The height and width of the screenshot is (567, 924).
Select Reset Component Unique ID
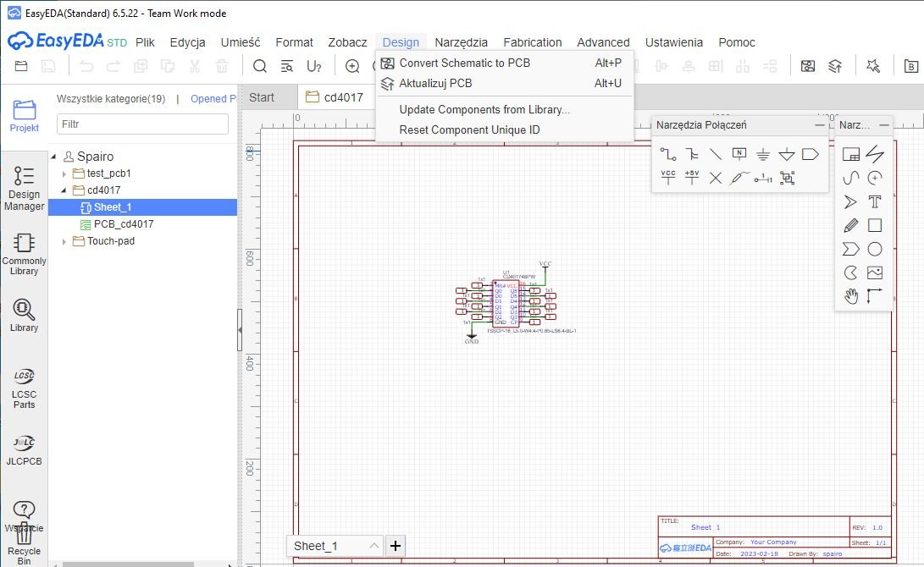point(505,130)
